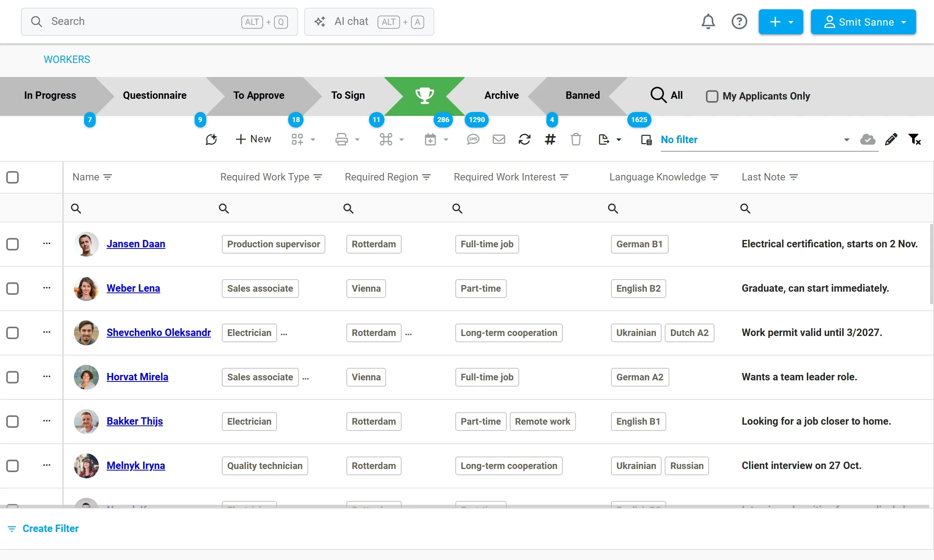Click the Create Filter link
Screen dimensions: 934x560
click(43, 528)
